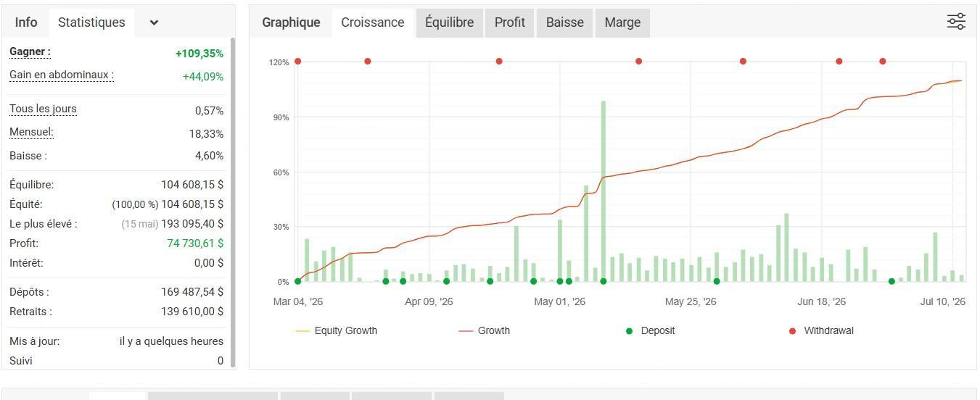Click the Équité 104 608,15 $ value

(x=192, y=204)
